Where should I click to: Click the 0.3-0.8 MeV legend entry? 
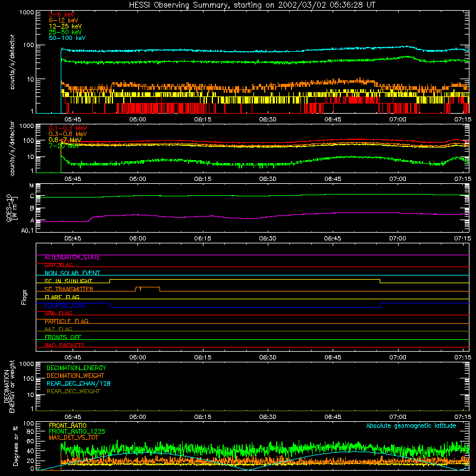point(68,134)
